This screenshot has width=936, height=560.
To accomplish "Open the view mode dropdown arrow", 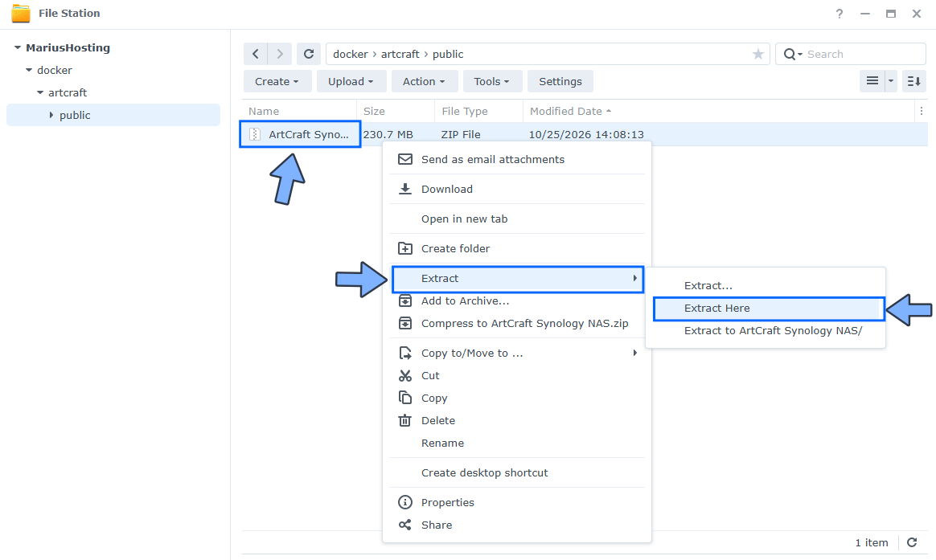I will 891,81.
